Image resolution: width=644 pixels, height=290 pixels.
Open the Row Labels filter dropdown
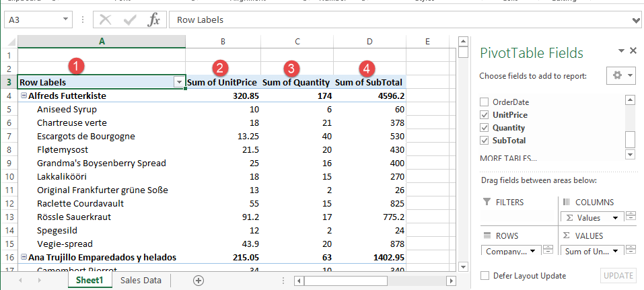tap(179, 82)
